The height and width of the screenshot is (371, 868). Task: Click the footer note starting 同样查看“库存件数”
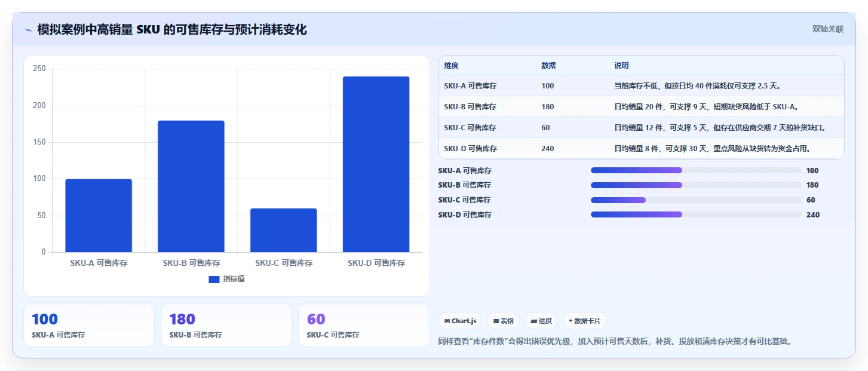[x=615, y=342]
